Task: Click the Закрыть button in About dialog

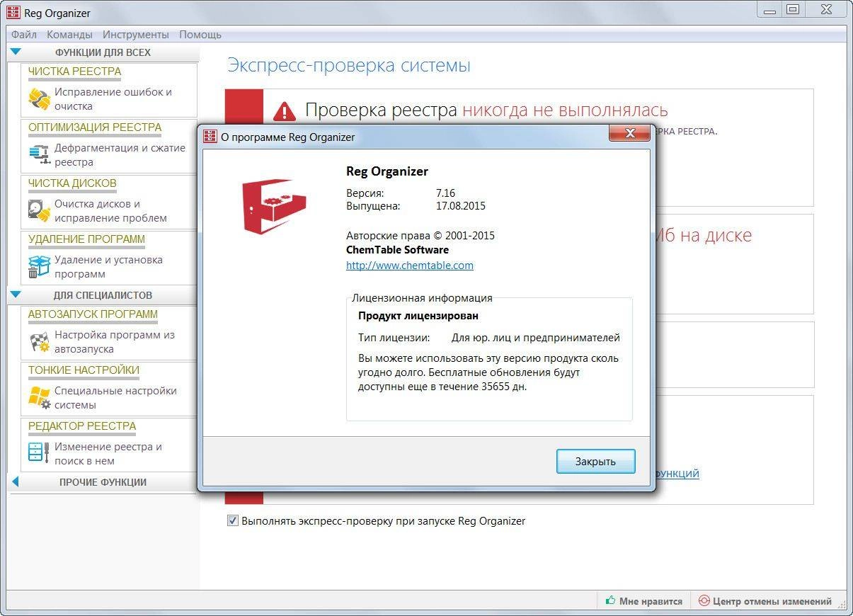Action: (x=595, y=461)
